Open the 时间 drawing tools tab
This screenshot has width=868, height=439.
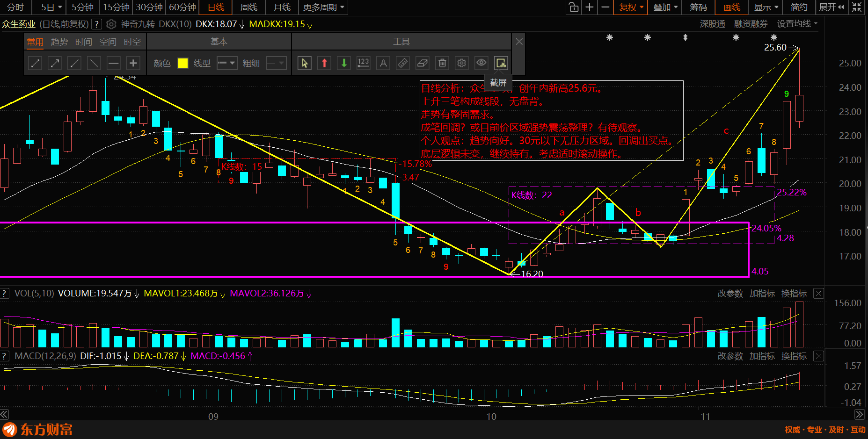[x=84, y=42]
